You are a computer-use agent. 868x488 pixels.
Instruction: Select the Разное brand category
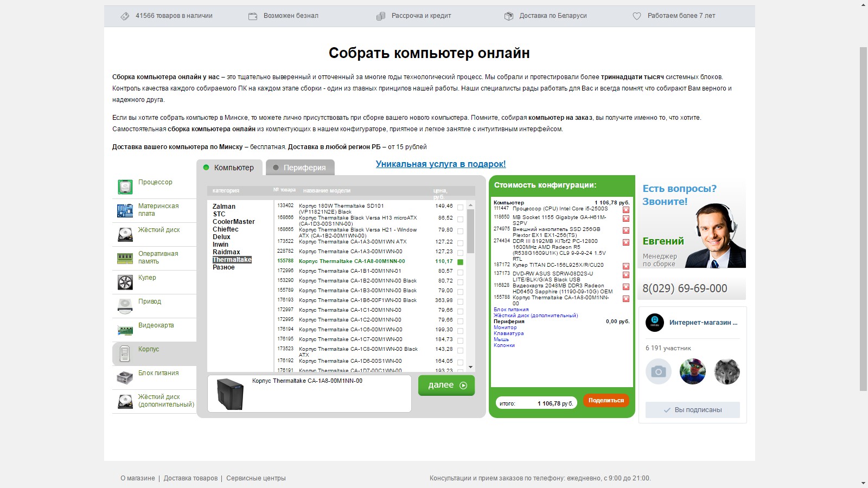point(224,267)
